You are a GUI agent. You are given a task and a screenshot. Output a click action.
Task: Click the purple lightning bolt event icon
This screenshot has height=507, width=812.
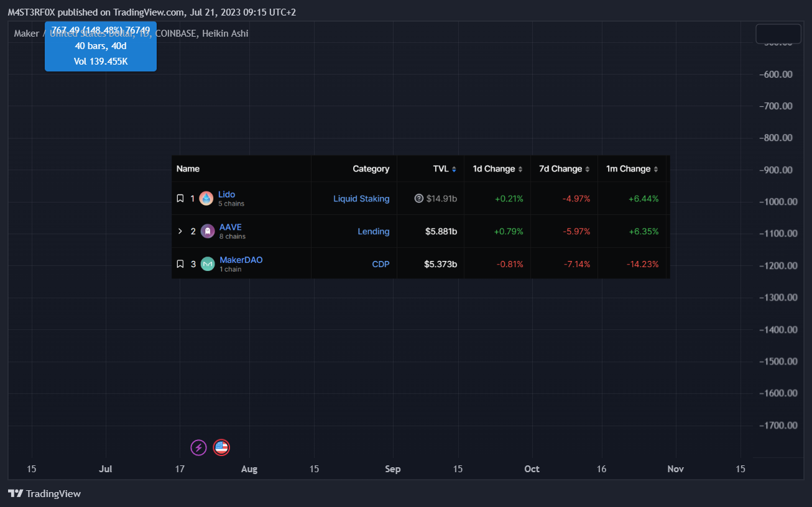tap(198, 447)
